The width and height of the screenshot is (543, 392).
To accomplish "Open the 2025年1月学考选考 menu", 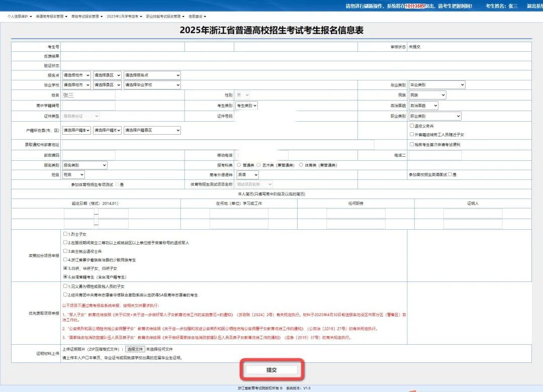I will (124, 16).
